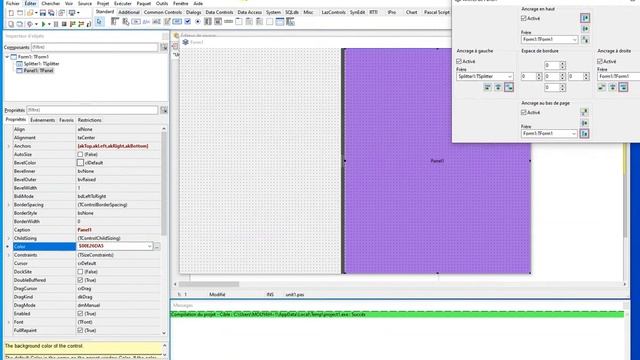Center left anchor horizontally on sibling icon

point(498,87)
